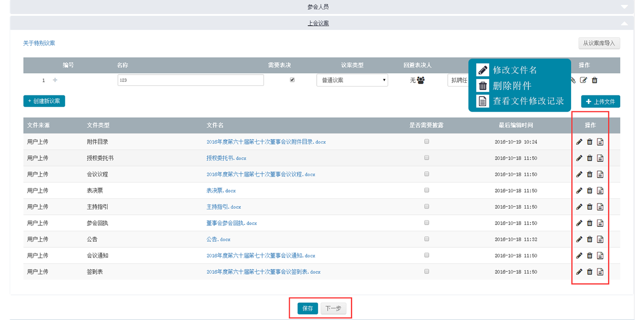The image size is (644, 320).
Task: Click edit icon for agenda item 123
Action: tap(583, 80)
